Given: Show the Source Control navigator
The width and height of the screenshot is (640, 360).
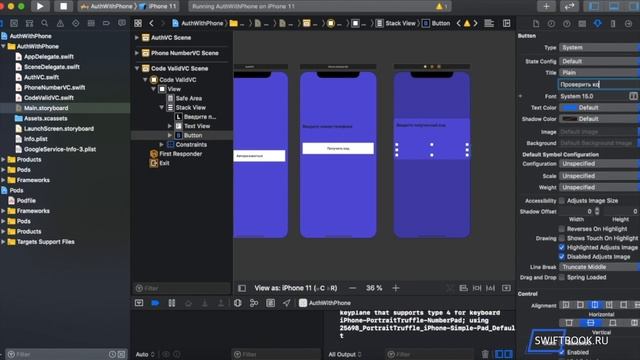Looking at the screenshot, I should [14, 23].
